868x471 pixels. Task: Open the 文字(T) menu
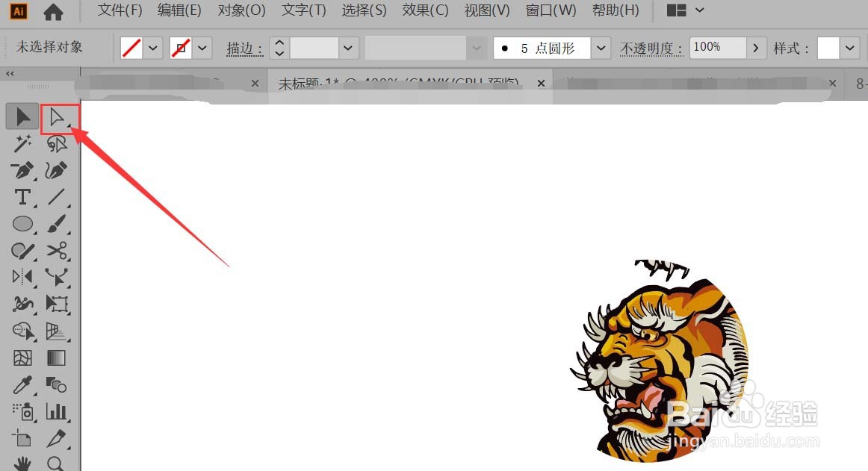tap(303, 10)
